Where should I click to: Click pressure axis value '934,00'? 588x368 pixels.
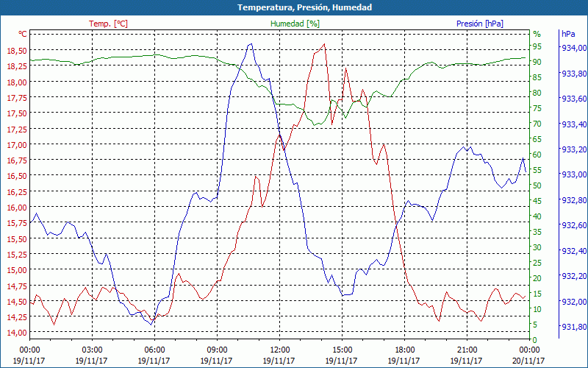coord(573,48)
